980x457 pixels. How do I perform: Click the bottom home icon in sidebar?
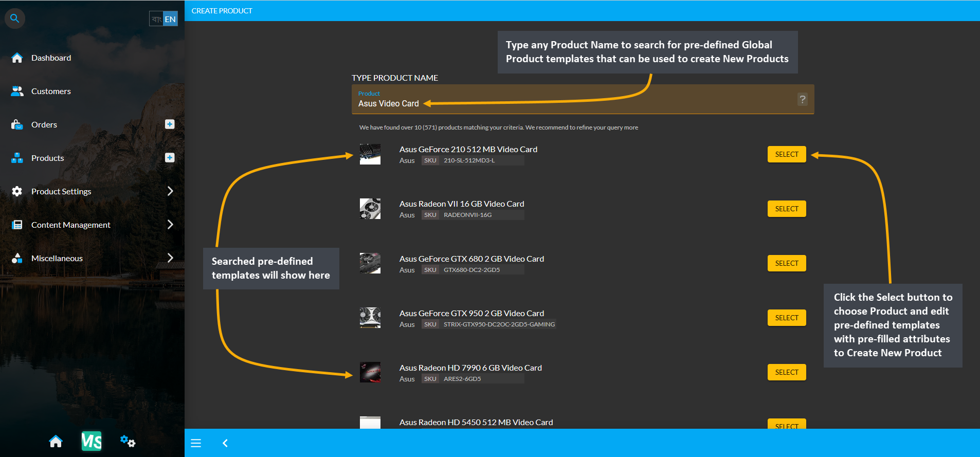pyautogui.click(x=56, y=442)
